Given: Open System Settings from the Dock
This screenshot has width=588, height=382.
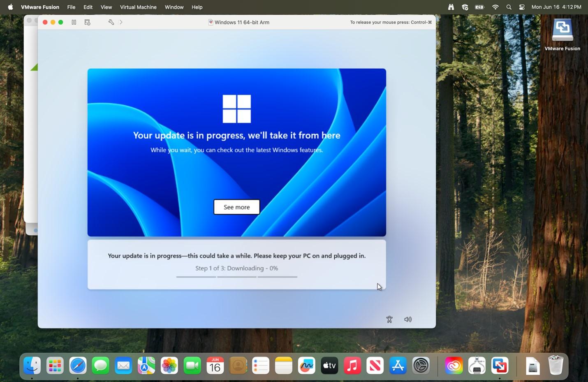Looking at the screenshot, I should point(421,366).
